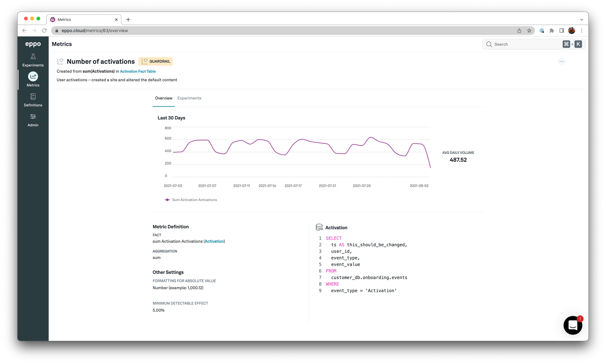Viewport: 606px width, 364px height.
Task: Open the metric options via the ellipsis menu
Action: [562, 61]
